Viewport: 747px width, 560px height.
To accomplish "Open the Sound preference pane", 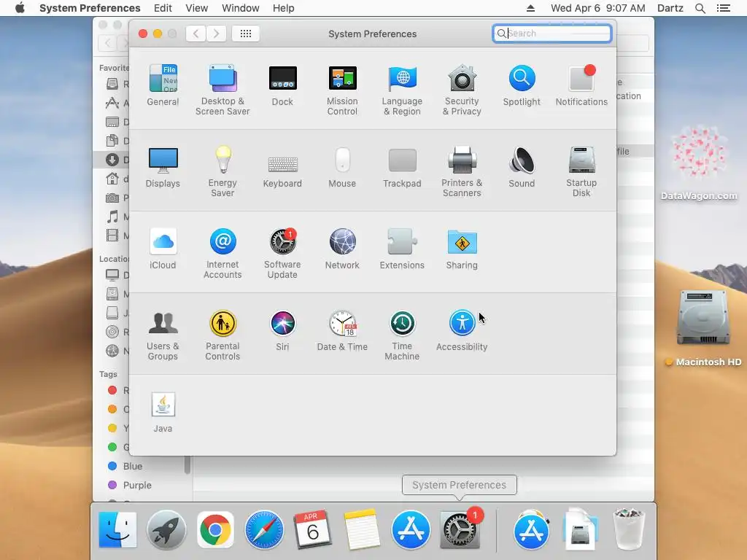I will [x=522, y=168].
